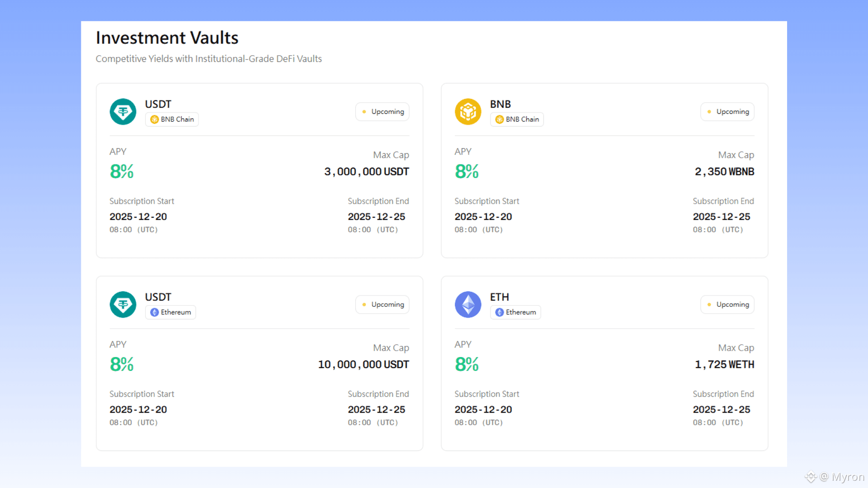Click Upcoming status on USDT BNB Chain vault
This screenshot has height=488, width=868.
point(382,112)
